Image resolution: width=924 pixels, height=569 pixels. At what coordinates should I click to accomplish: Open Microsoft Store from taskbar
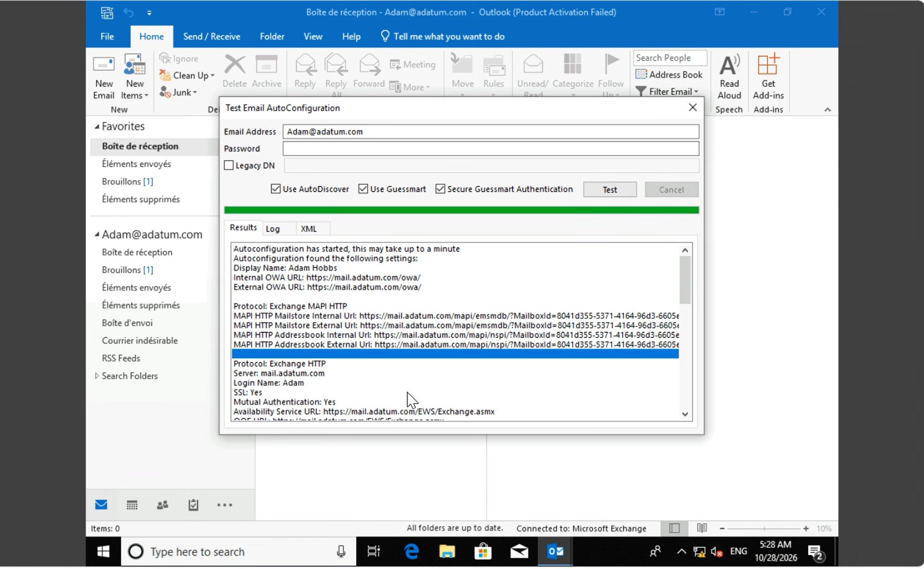483,552
